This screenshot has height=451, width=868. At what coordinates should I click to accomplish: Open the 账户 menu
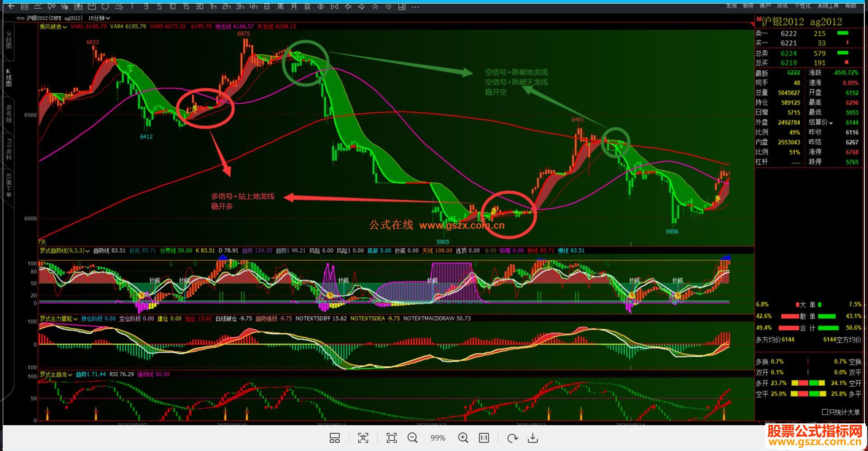click(x=765, y=6)
